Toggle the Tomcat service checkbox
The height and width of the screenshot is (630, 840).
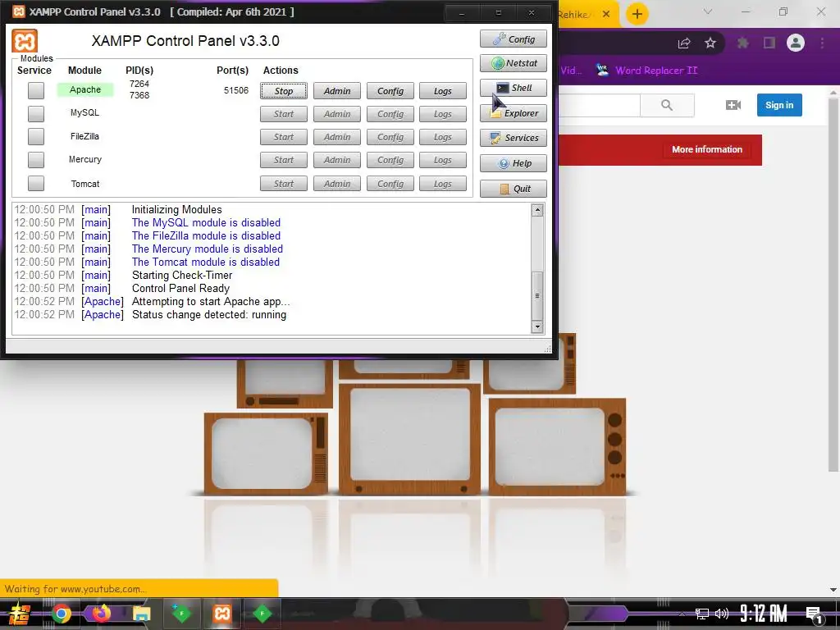pyautogui.click(x=36, y=183)
